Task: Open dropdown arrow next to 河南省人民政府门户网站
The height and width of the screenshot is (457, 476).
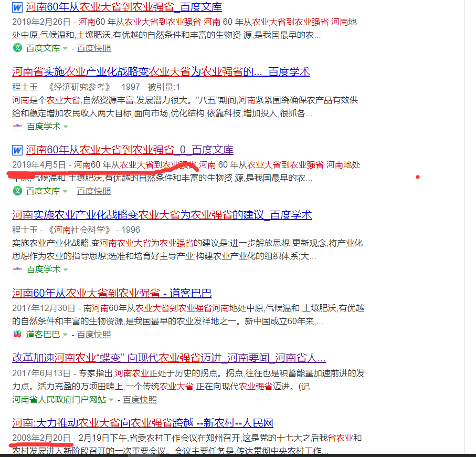Action: click(111, 400)
